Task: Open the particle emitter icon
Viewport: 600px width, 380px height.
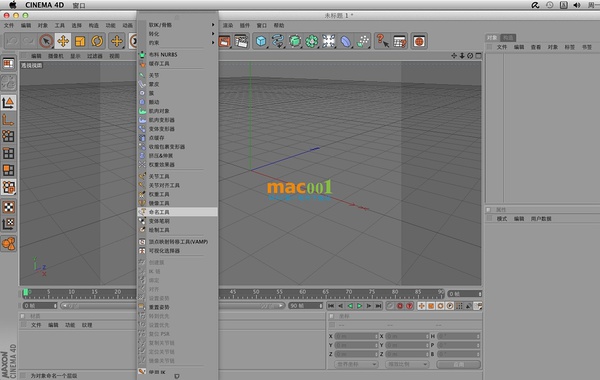Action: point(362,41)
